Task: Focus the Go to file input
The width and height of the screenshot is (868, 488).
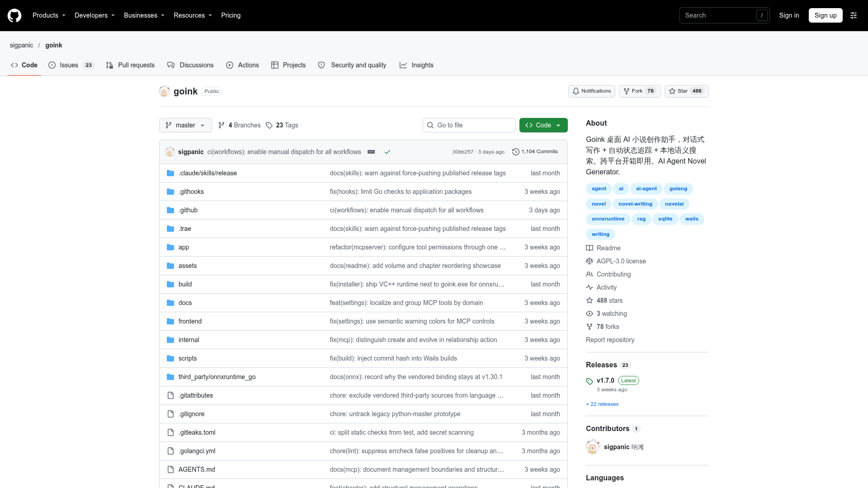Action: click(x=469, y=125)
